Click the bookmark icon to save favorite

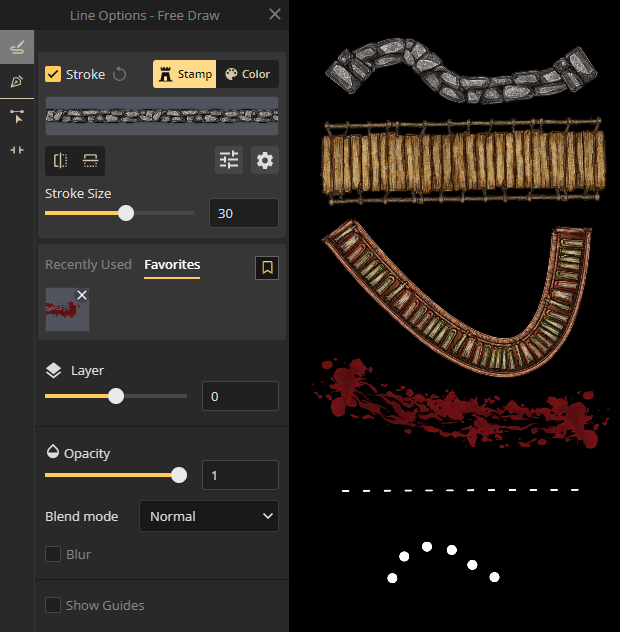[267, 267]
